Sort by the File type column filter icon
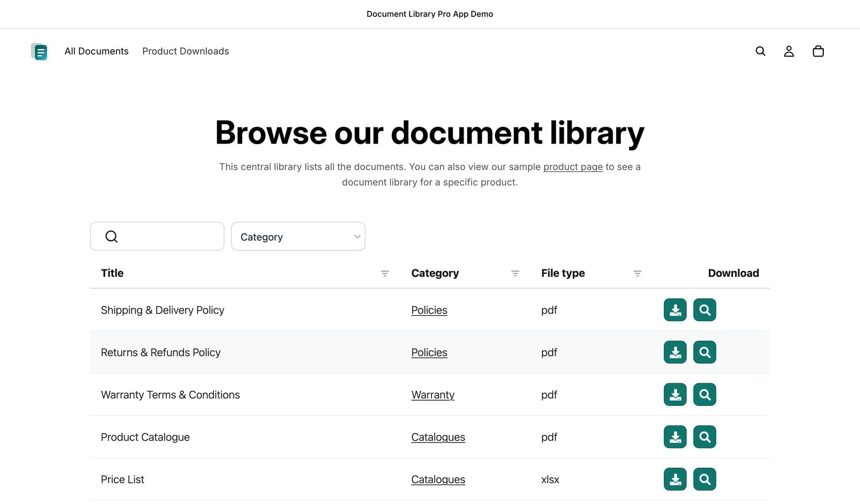The width and height of the screenshot is (860, 504). point(638,273)
